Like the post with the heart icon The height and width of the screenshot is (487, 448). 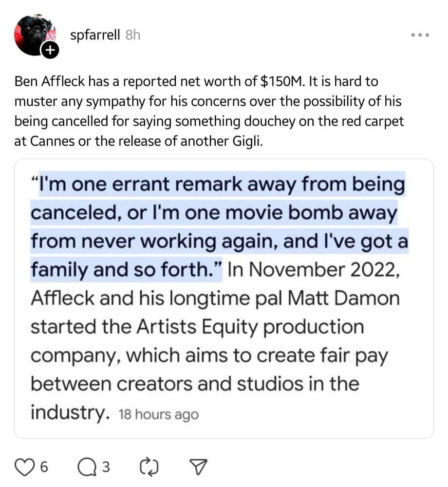pos(24,468)
